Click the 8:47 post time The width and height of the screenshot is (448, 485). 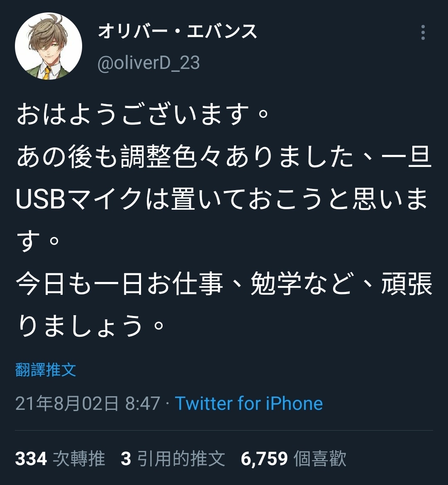point(143,403)
